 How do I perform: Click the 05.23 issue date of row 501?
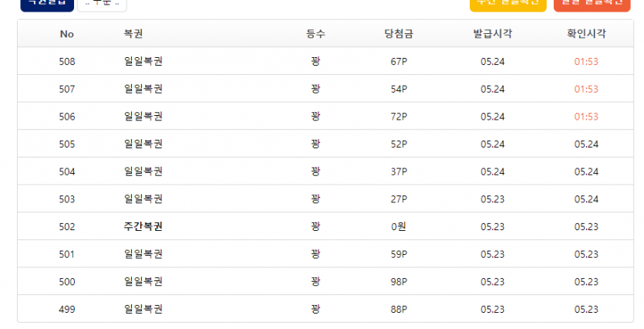point(492,254)
